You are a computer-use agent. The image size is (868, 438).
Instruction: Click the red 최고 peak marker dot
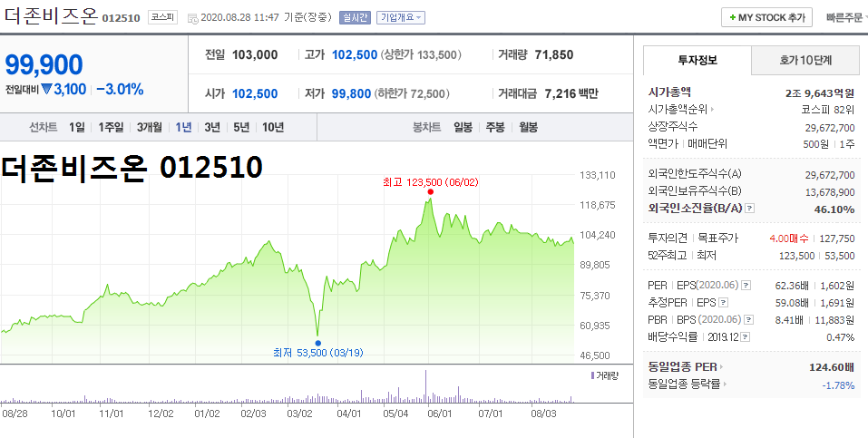(x=430, y=192)
